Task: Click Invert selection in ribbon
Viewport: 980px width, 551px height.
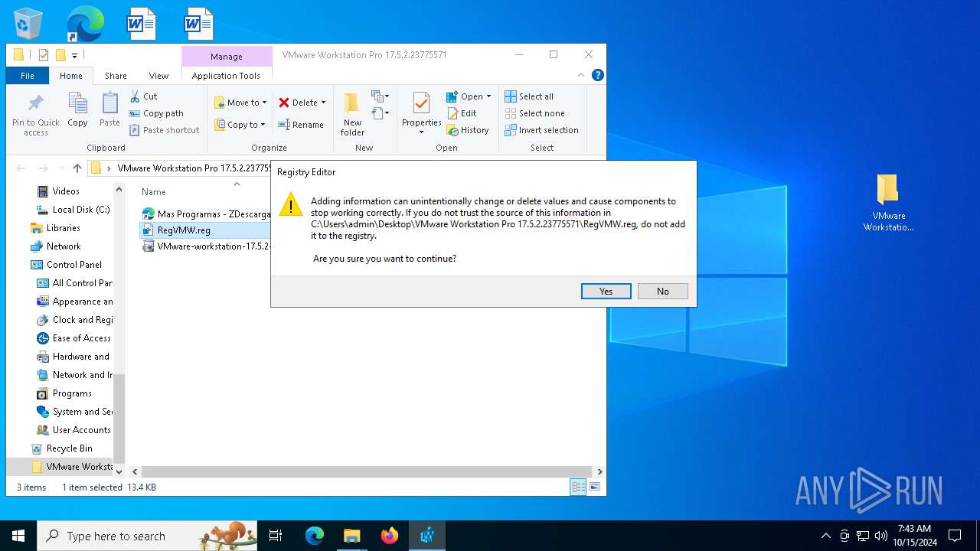Action: click(541, 130)
